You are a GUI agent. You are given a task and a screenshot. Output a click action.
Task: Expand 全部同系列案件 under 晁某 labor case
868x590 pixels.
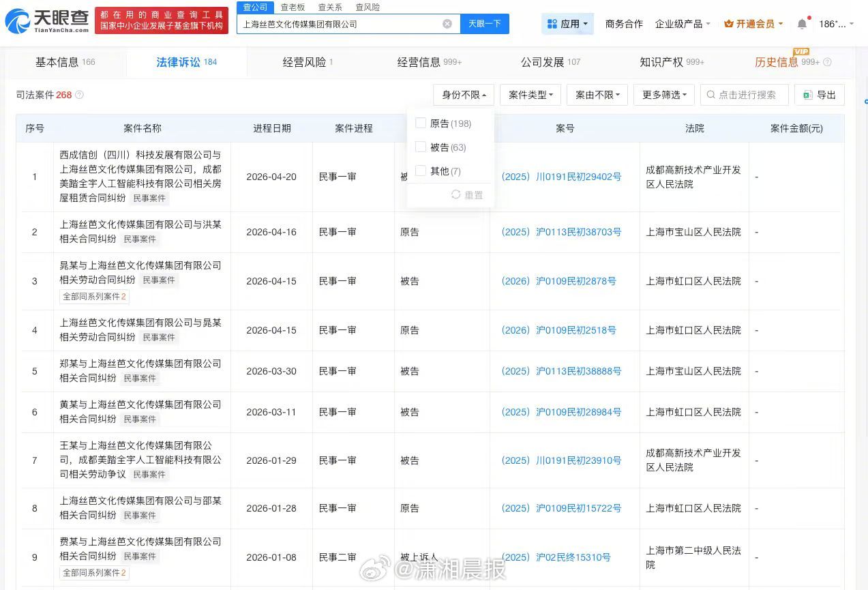(94, 297)
